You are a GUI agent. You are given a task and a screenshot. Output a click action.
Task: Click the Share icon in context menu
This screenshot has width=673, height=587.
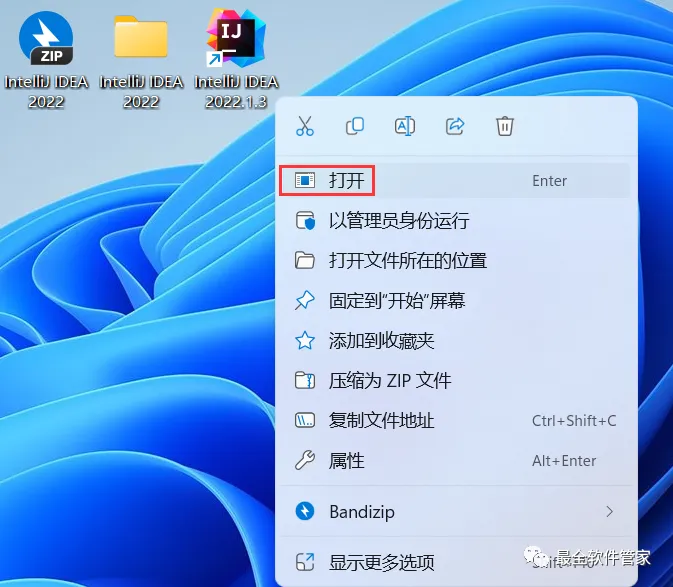point(455,126)
